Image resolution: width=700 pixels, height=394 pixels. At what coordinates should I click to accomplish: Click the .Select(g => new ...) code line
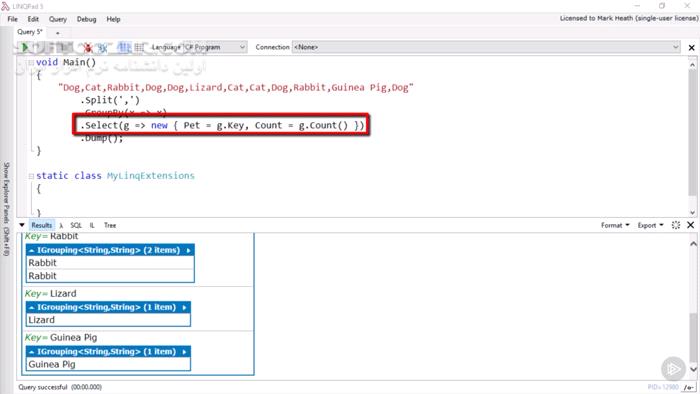(222, 125)
